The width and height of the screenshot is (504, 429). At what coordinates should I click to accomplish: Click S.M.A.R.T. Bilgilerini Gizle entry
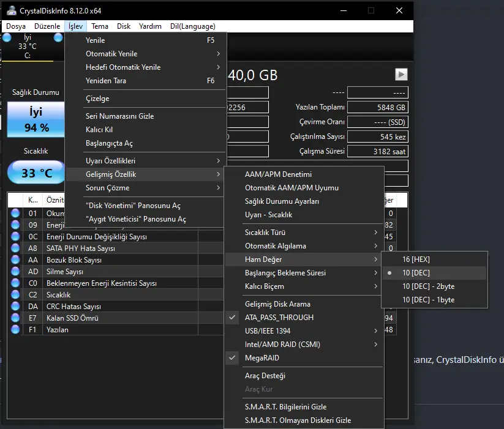pos(304,406)
